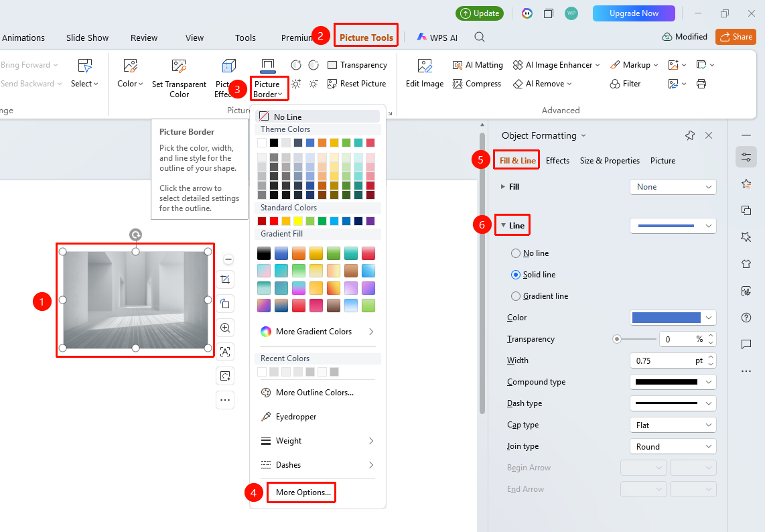Click the Share button
Viewport: 765px width, 532px height.
(736, 37)
